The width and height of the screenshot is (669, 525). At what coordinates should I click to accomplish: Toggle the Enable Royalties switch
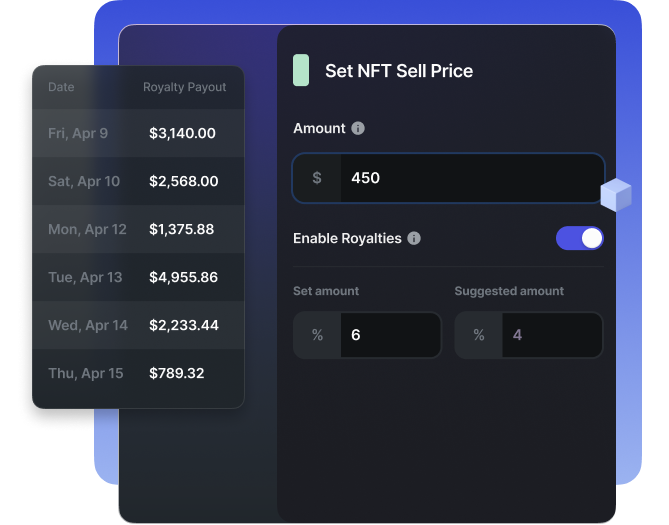580,238
